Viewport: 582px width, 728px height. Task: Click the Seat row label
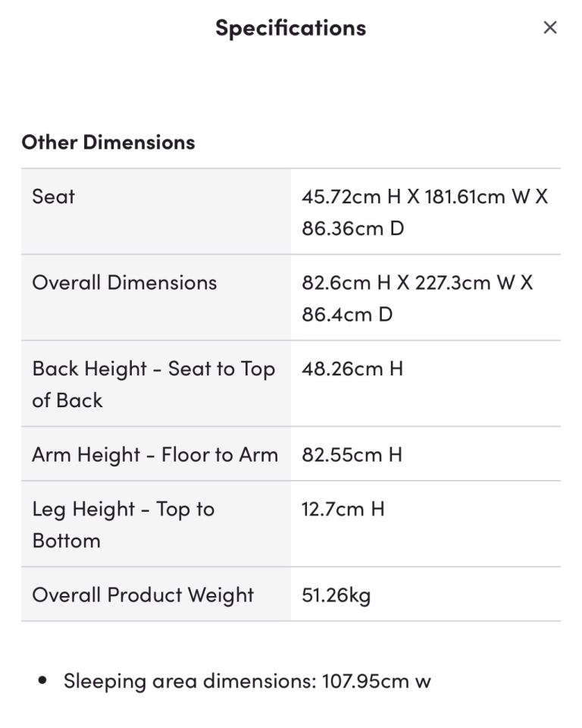[54, 196]
